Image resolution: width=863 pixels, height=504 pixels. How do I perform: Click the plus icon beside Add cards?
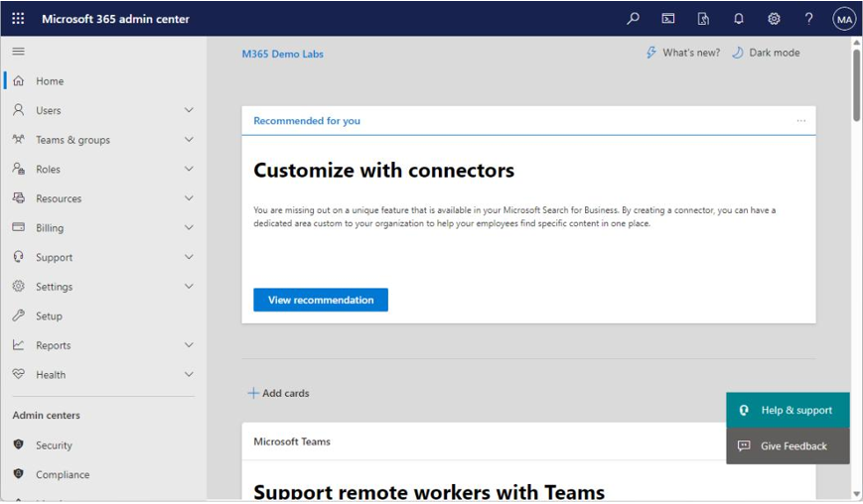pyautogui.click(x=253, y=393)
